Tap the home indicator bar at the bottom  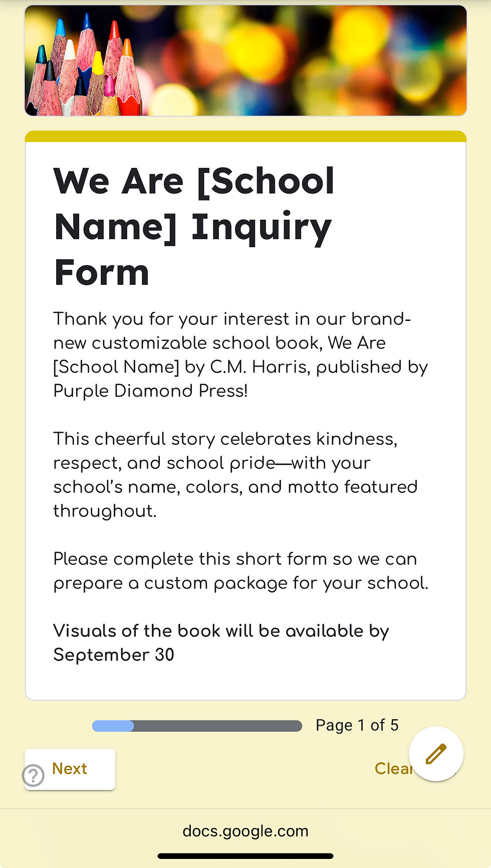tap(245, 856)
